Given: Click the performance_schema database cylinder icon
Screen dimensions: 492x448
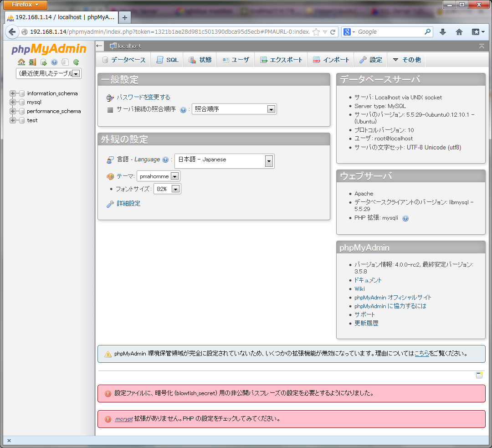Looking at the screenshot, I should (22, 111).
